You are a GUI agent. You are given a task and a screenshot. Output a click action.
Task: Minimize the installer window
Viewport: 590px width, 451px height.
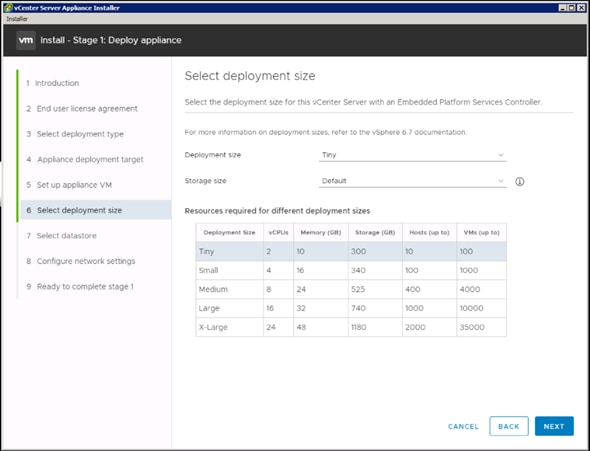(x=563, y=8)
